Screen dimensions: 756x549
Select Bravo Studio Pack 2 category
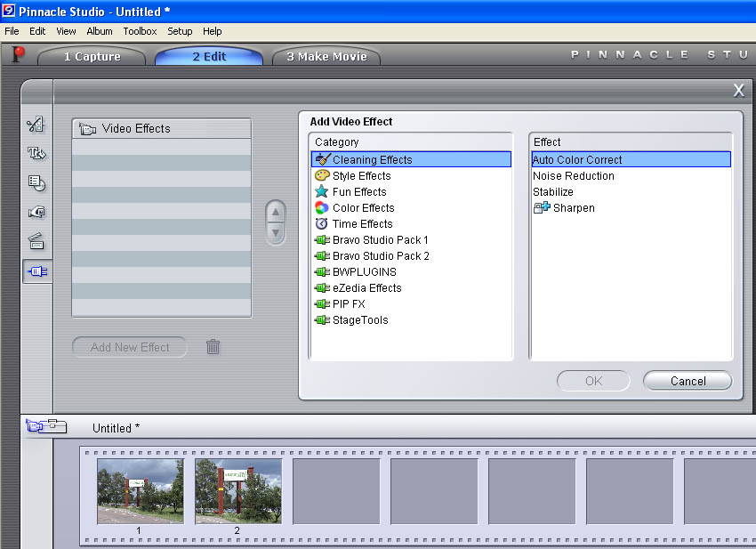click(411, 255)
